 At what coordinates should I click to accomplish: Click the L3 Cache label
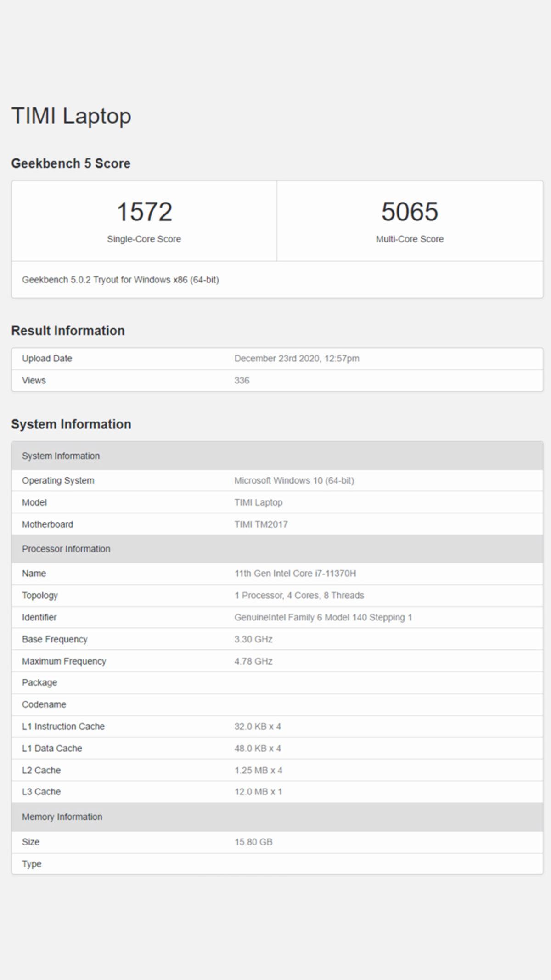41,792
